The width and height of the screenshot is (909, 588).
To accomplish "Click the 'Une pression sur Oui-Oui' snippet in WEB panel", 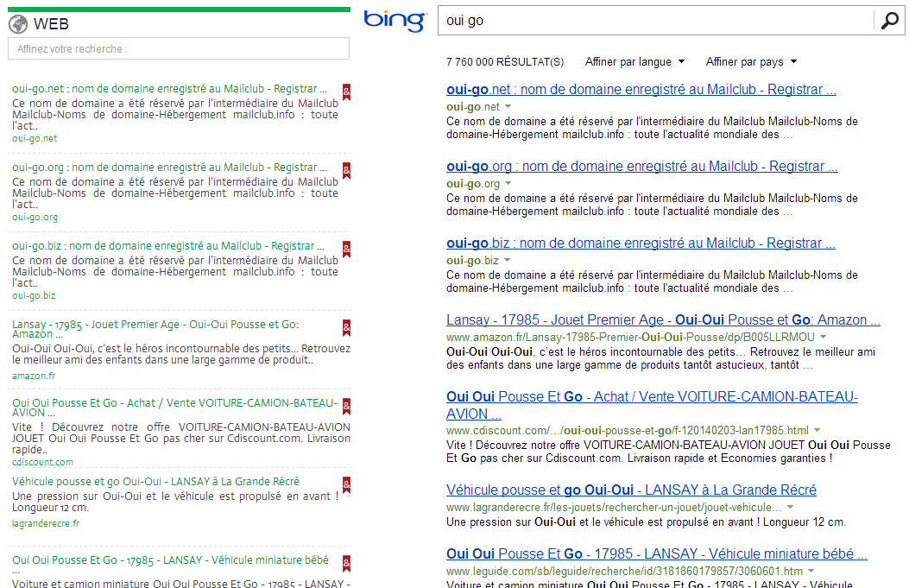I will (175, 502).
